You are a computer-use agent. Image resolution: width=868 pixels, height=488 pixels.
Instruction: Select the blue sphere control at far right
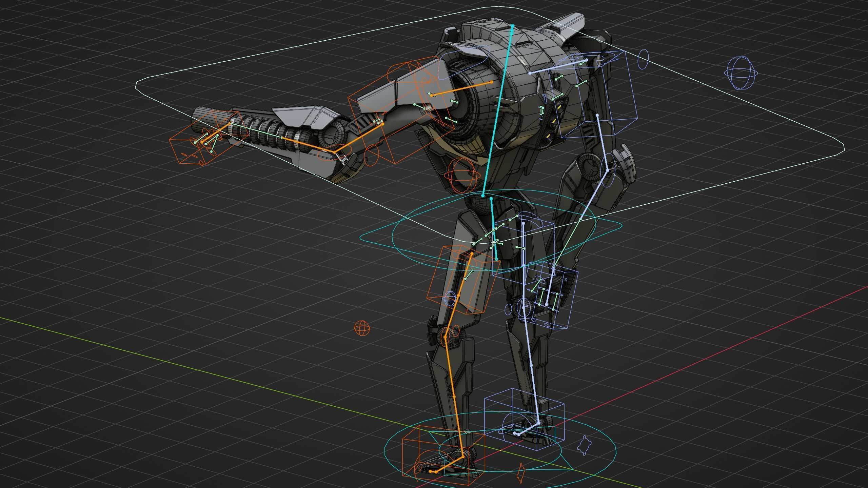[x=741, y=73]
